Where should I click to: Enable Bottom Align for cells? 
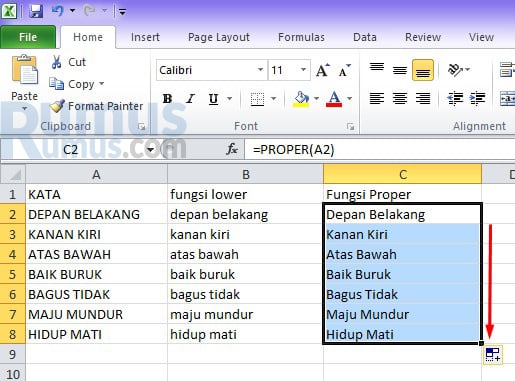coord(423,70)
